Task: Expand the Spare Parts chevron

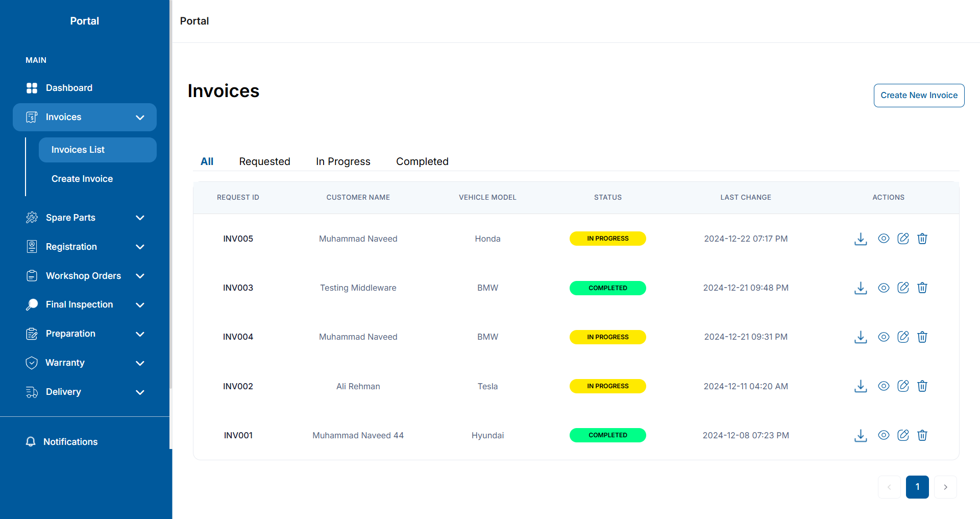Action: (140, 218)
